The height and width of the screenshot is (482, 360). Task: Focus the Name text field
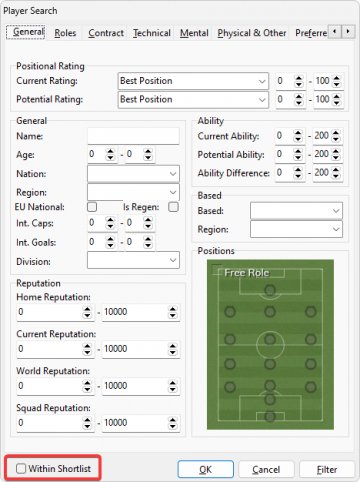133,136
